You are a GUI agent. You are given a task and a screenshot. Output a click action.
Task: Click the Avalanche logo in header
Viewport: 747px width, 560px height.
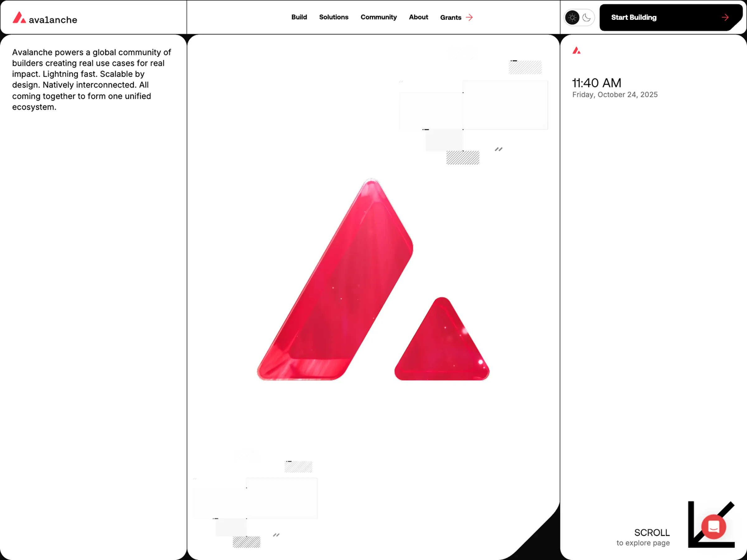[45, 18]
